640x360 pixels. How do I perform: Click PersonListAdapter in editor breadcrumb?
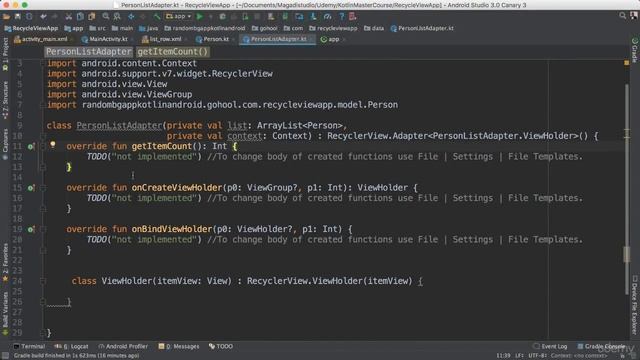click(x=89, y=52)
